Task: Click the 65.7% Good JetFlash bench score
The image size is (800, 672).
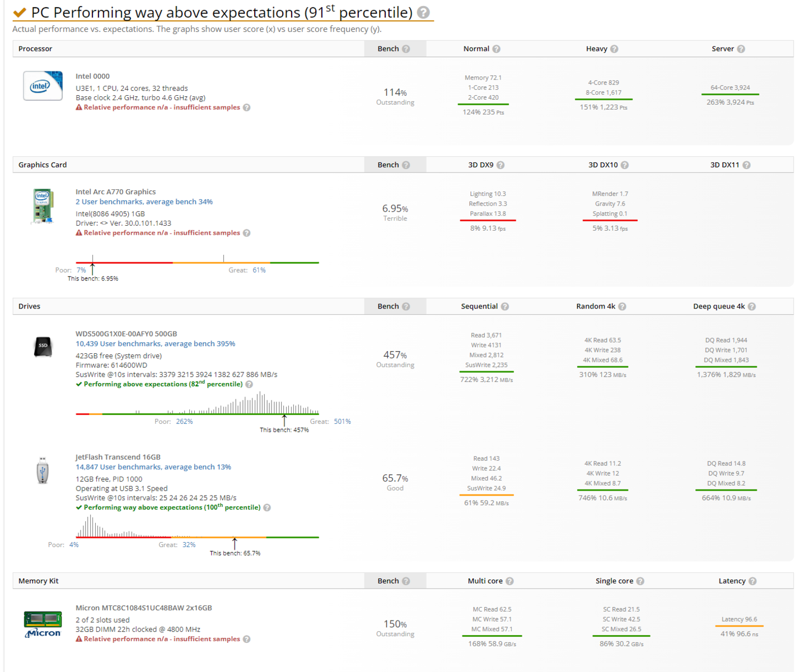Action: coord(395,482)
